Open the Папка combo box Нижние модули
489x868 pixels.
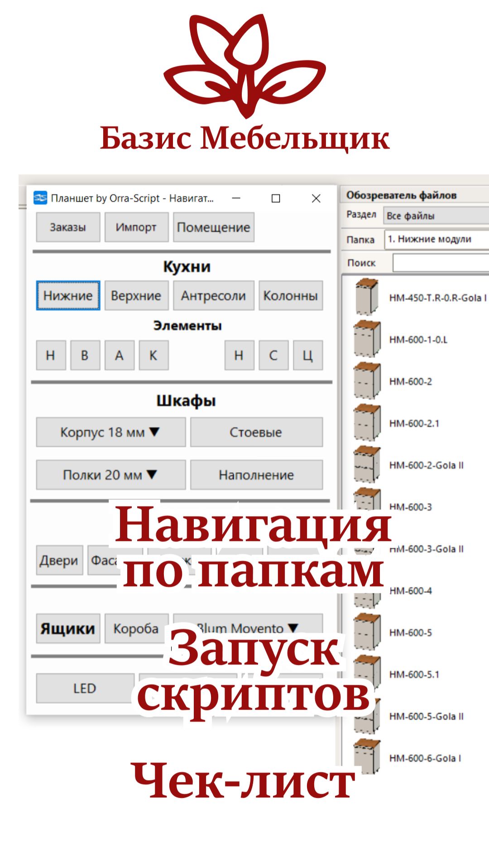click(436, 239)
